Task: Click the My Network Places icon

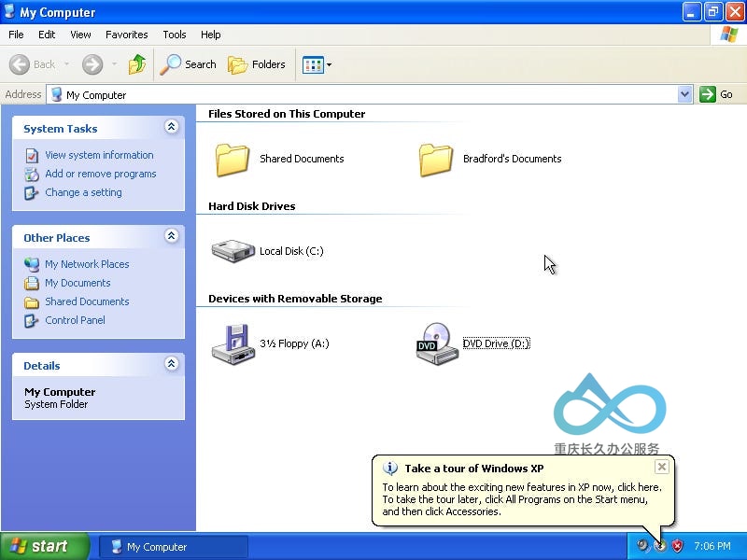Action: point(32,264)
